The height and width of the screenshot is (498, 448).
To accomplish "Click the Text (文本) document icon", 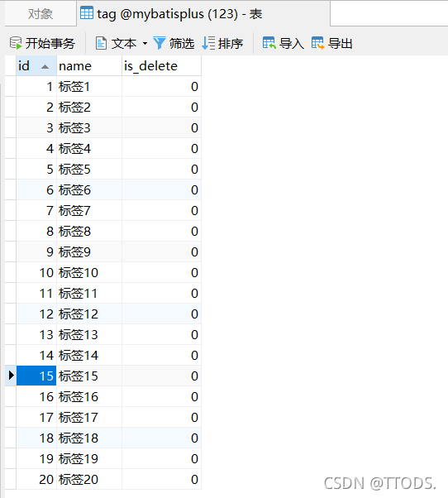I will [101, 43].
